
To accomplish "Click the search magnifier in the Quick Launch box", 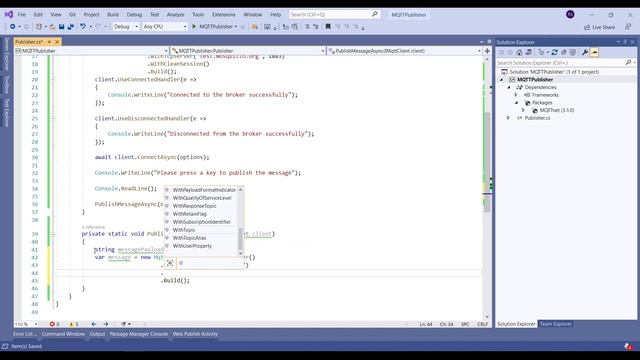I will [375, 14].
